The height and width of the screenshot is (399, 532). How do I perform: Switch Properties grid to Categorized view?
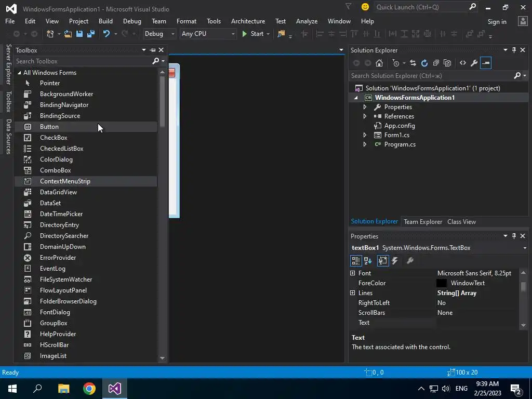pyautogui.click(x=355, y=261)
